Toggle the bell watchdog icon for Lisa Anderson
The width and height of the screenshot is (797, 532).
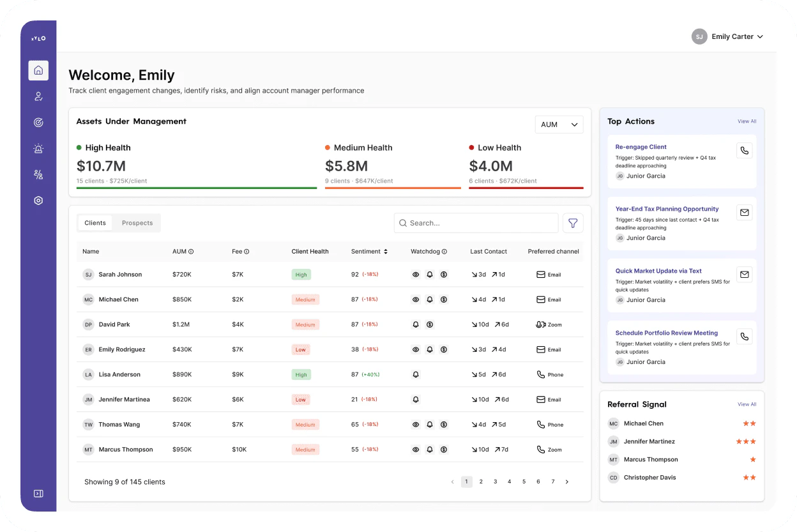[416, 375]
